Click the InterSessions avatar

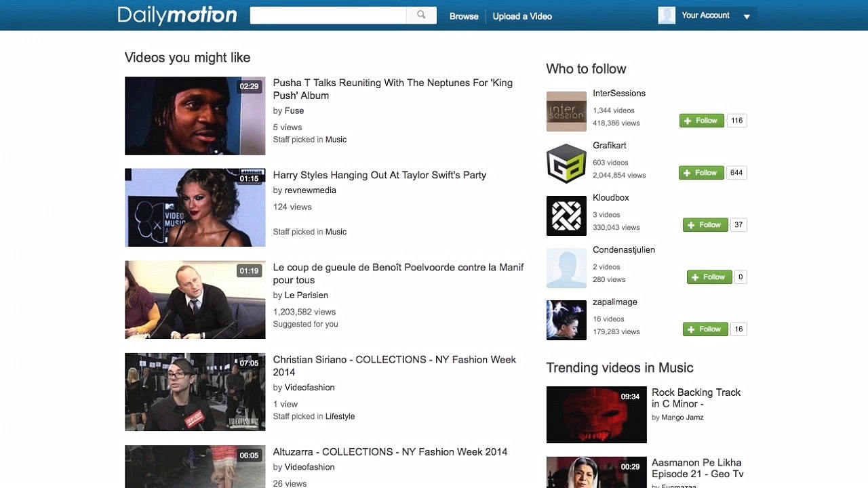pyautogui.click(x=566, y=112)
